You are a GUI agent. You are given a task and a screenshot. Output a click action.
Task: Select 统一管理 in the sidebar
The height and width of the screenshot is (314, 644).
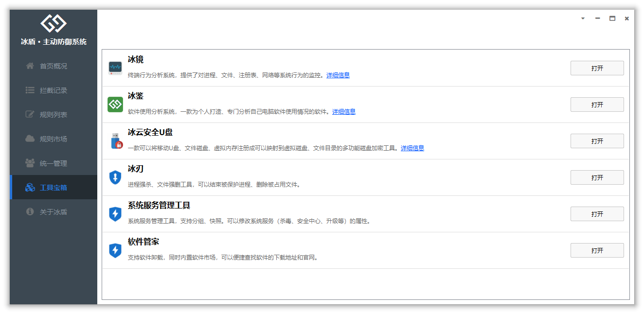pyautogui.click(x=54, y=163)
